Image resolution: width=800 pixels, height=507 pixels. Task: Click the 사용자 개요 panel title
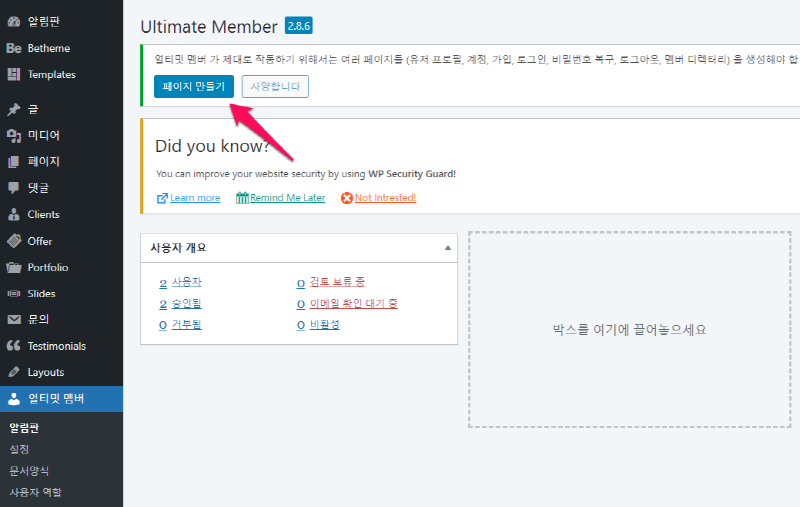click(178, 248)
